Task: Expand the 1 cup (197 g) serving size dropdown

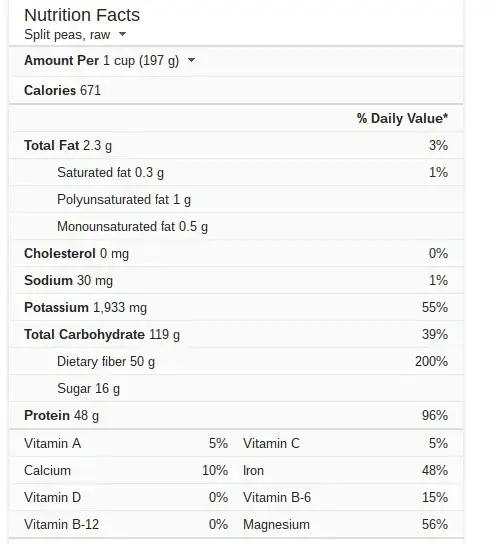Action: [x=191, y=60]
